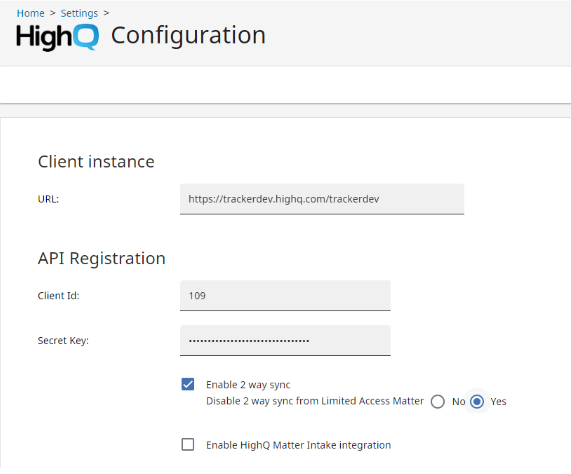Uncheck the Enable 2 way sync checkbox

(x=188, y=384)
